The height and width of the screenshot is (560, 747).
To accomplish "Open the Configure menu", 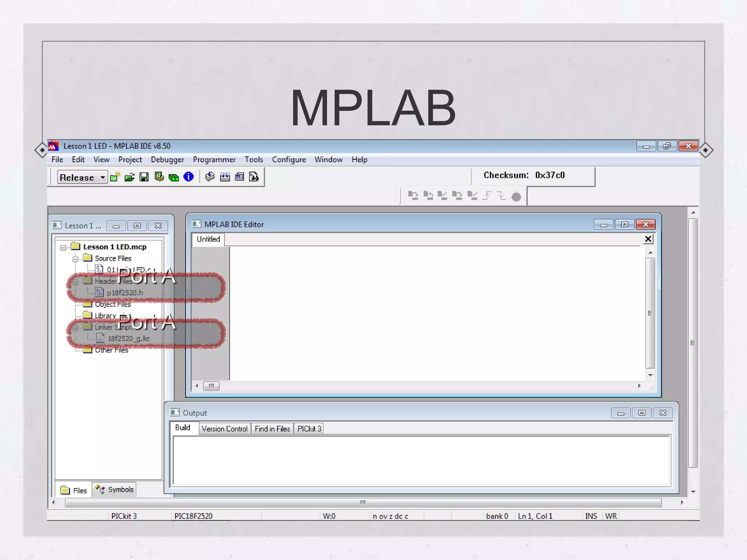I will pos(289,159).
